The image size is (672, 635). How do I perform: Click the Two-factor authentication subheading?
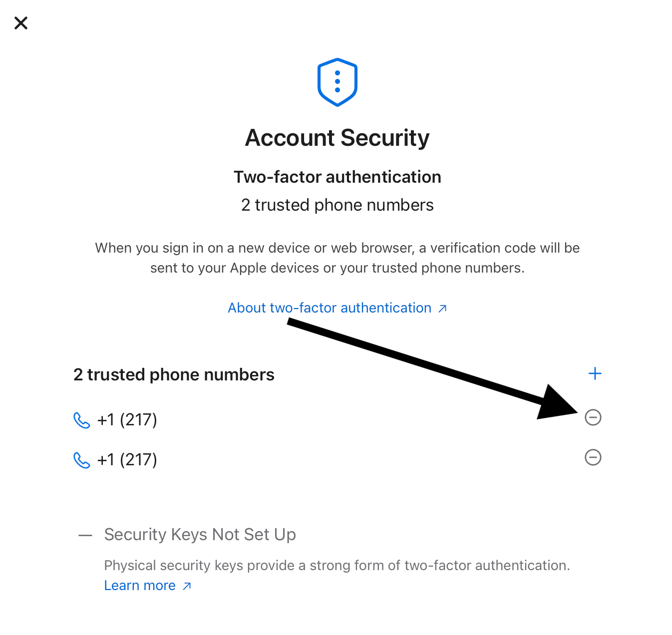(x=337, y=177)
